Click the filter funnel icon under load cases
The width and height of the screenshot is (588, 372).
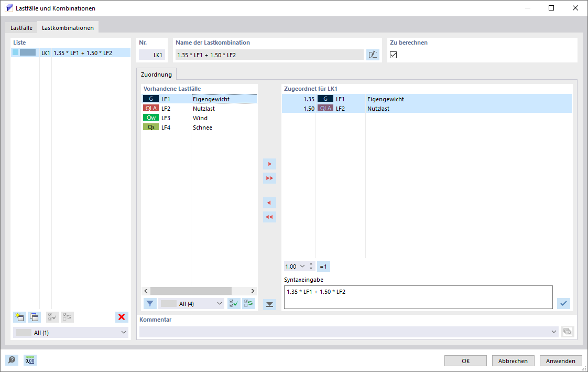[150, 304]
